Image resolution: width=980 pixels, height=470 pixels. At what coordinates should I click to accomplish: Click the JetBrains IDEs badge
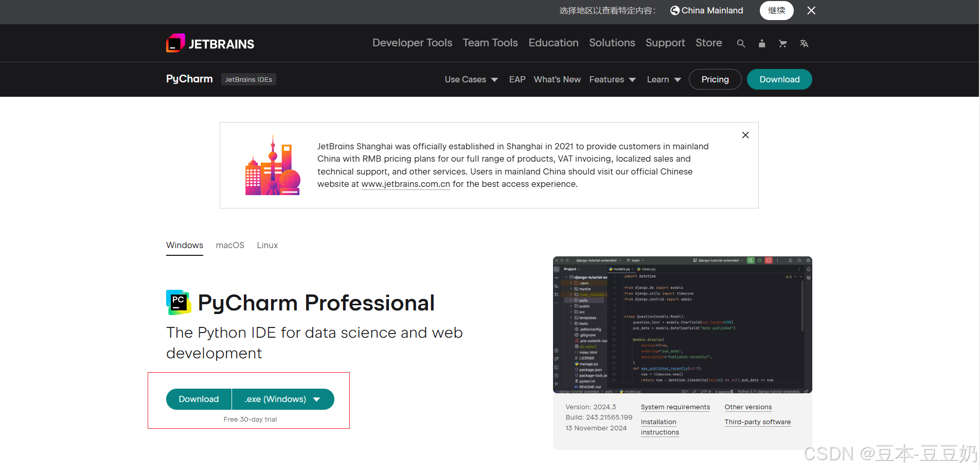coord(248,79)
